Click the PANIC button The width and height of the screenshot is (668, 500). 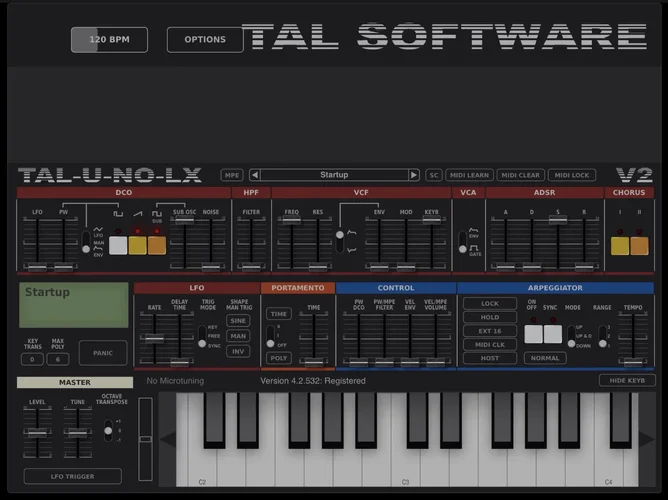pyautogui.click(x=103, y=353)
